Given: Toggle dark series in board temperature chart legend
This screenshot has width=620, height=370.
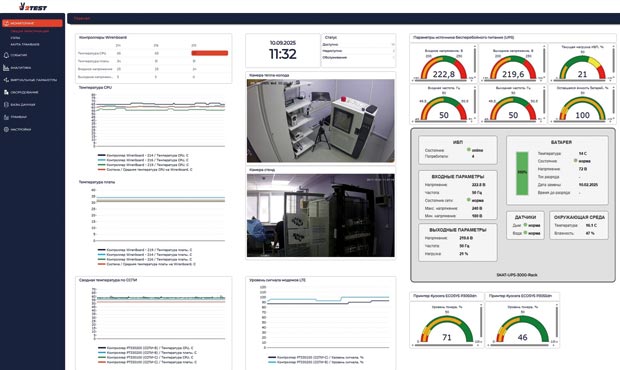Looking at the screenshot, I should point(145,250).
